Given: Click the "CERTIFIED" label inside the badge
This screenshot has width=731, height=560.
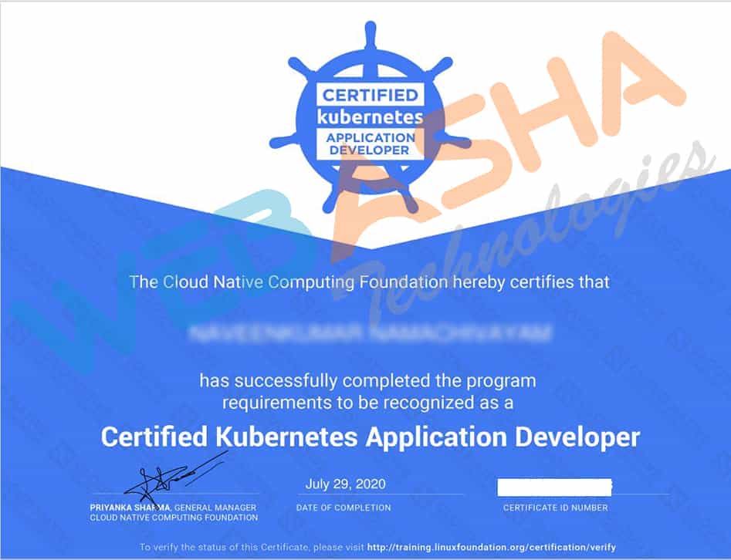Looking at the screenshot, I should 371,96.
